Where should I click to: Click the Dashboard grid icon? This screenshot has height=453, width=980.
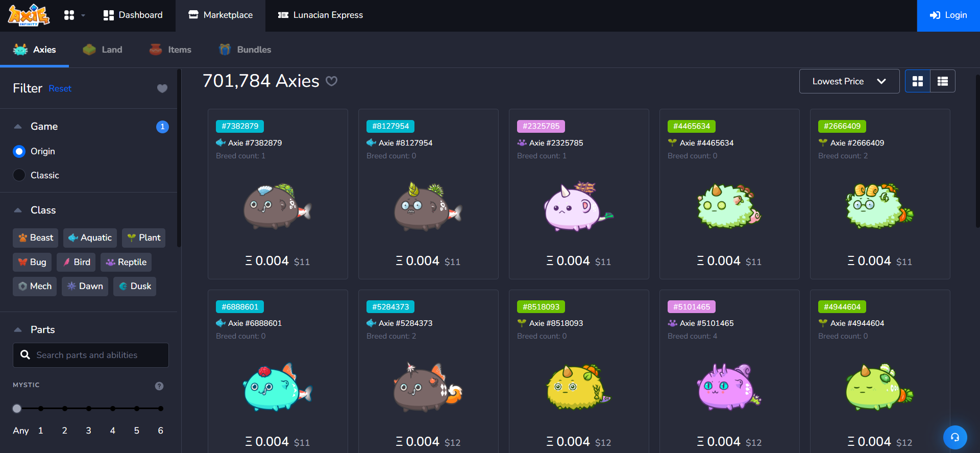[109, 15]
